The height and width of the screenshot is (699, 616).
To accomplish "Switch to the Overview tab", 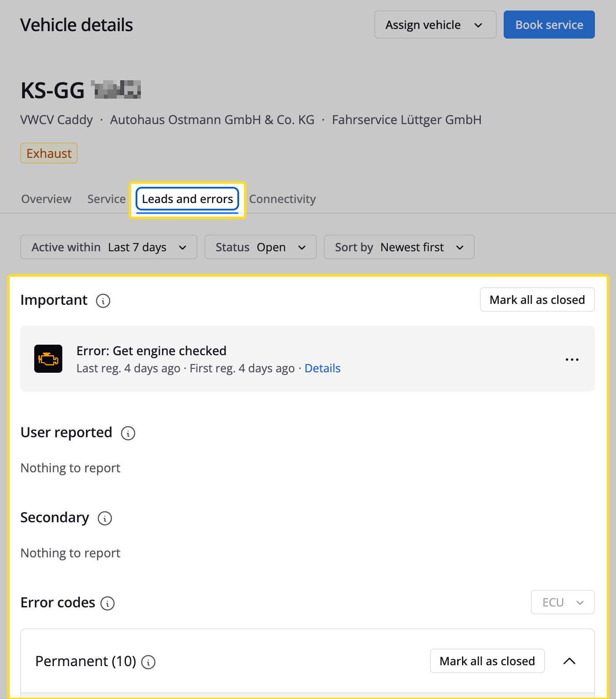I will [47, 199].
